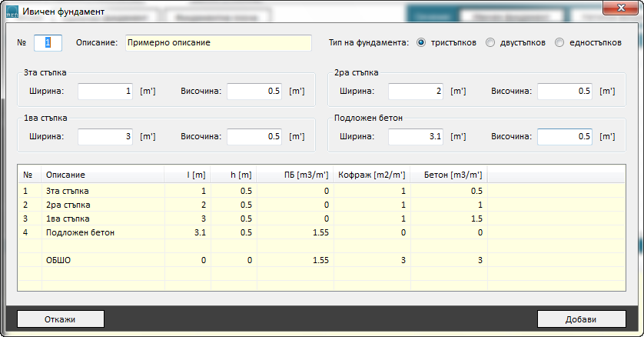The image size is (644, 337).
Task: Click the № number input field
Action: (x=48, y=43)
